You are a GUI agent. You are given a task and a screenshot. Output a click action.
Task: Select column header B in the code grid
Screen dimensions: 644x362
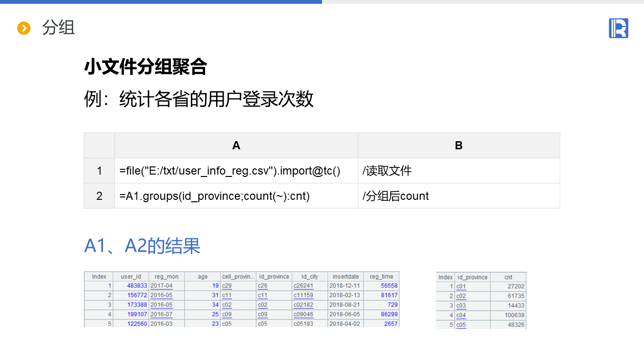458,145
